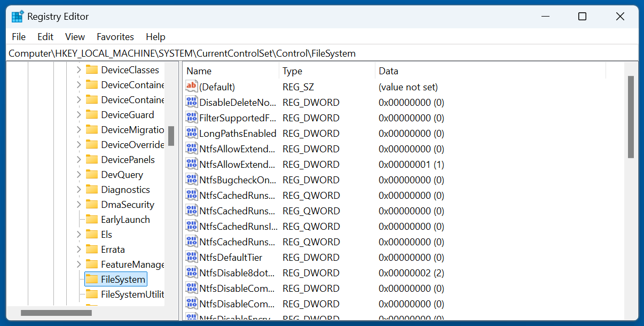Viewport: 644px width, 326px height.
Task: Expand the Errata key chevron
Action: point(78,250)
